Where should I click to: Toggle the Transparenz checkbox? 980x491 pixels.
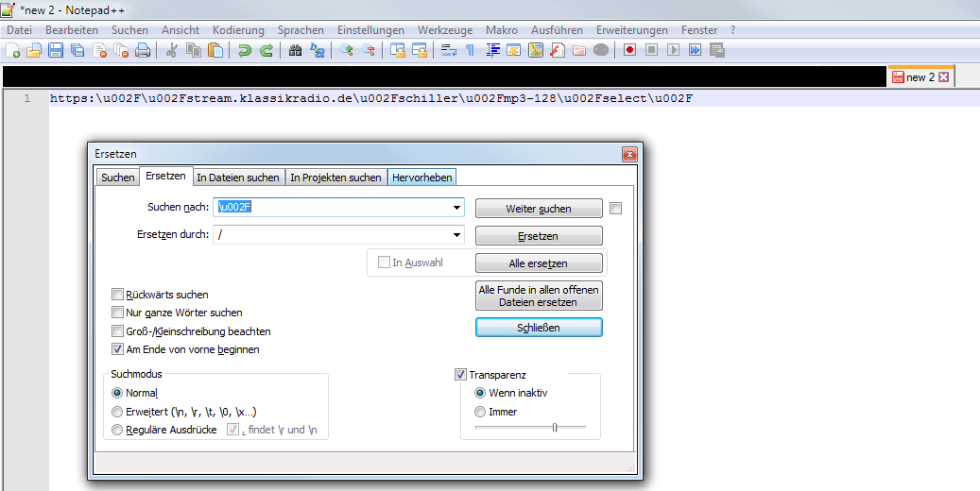point(460,375)
